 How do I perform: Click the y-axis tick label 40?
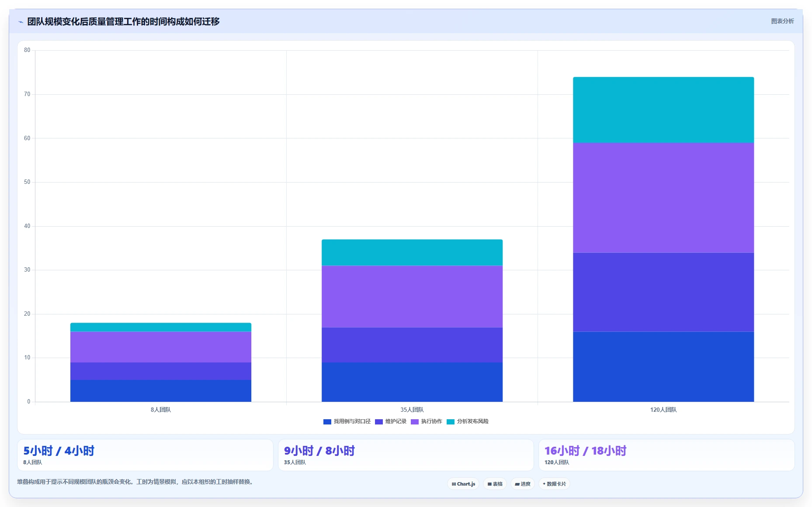pyautogui.click(x=27, y=226)
